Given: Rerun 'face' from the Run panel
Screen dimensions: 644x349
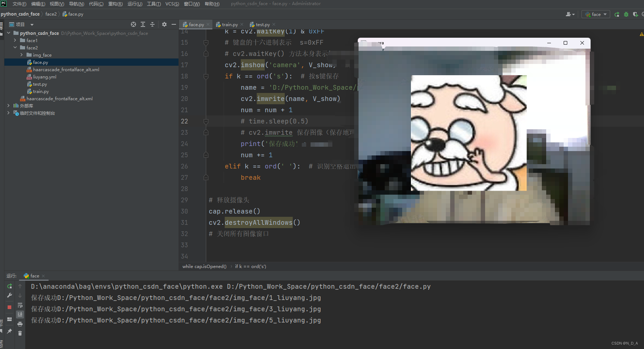Looking at the screenshot, I should 9,286.
